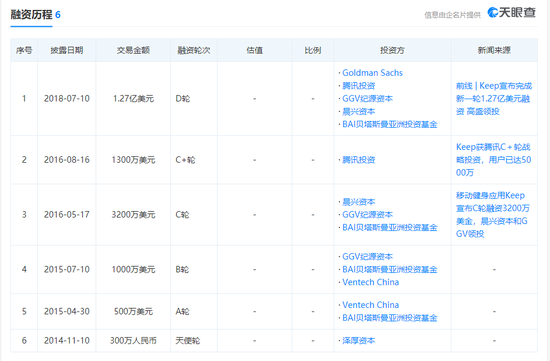
Task: Select the date 2016-08-16
Action: coord(67,160)
